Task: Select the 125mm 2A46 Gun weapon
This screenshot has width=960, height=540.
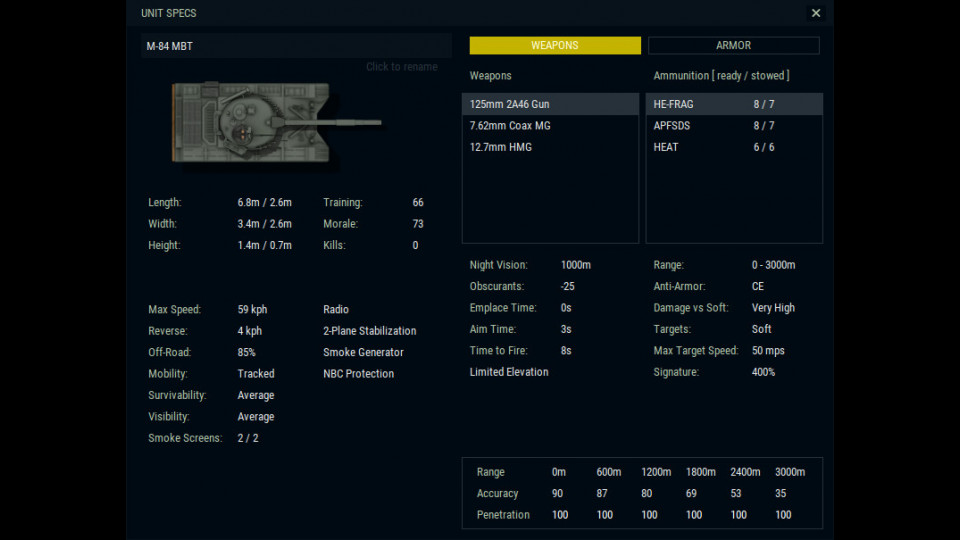Action: (x=550, y=104)
